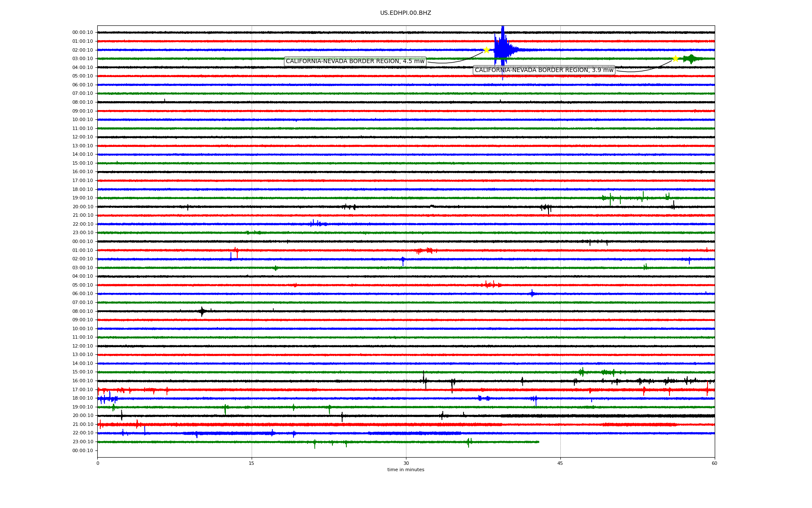Click the x-axis tick label 60
The image size is (812, 508).
(714, 463)
